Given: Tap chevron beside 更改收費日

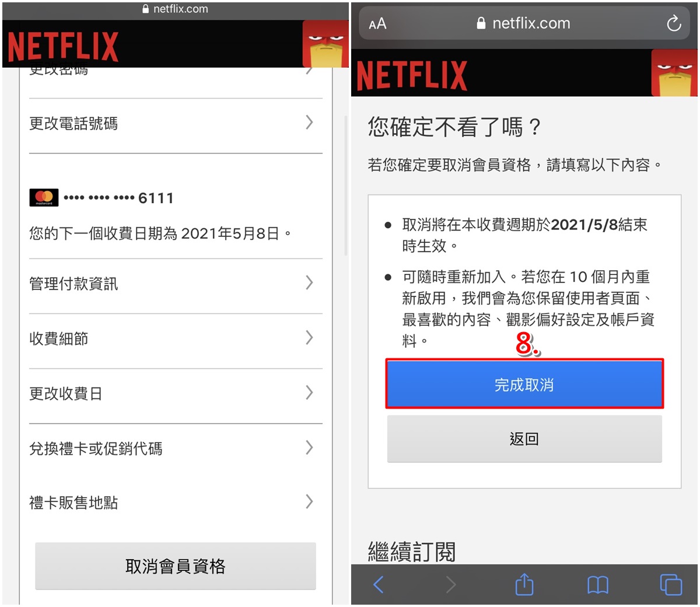Looking at the screenshot, I should pyautogui.click(x=309, y=393).
